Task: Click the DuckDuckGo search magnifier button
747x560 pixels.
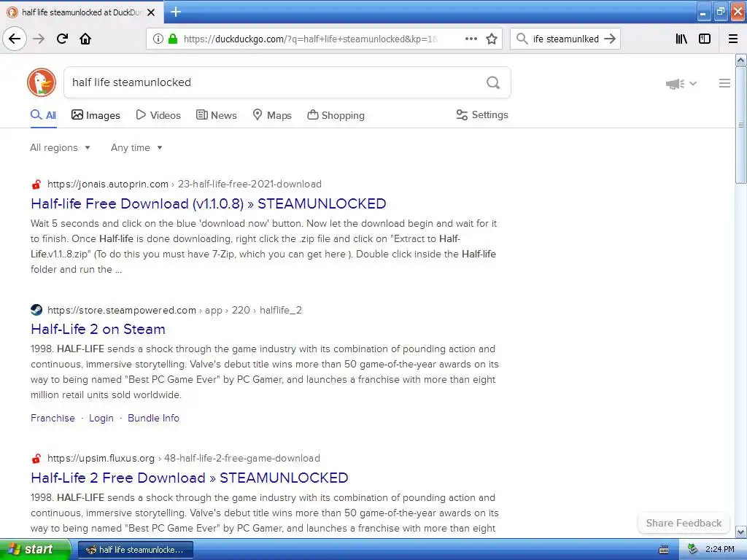Action: click(493, 83)
